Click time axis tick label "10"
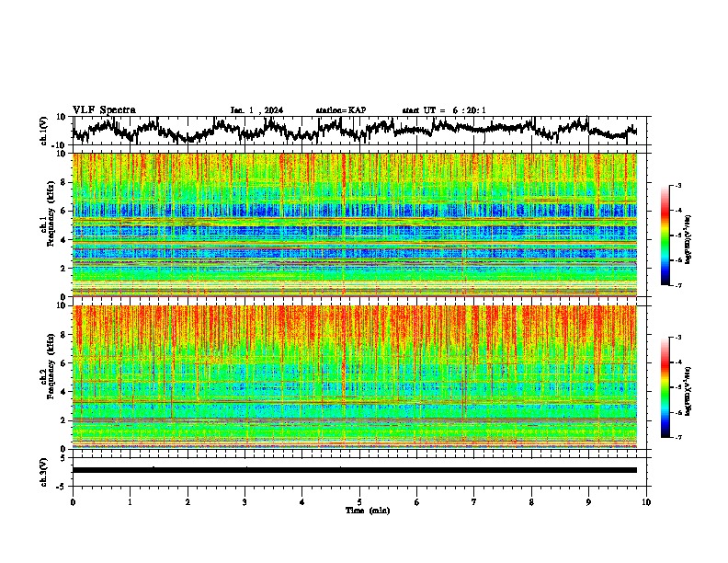Image resolution: width=728 pixels, height=563 pixels. [x=646, y=502]
